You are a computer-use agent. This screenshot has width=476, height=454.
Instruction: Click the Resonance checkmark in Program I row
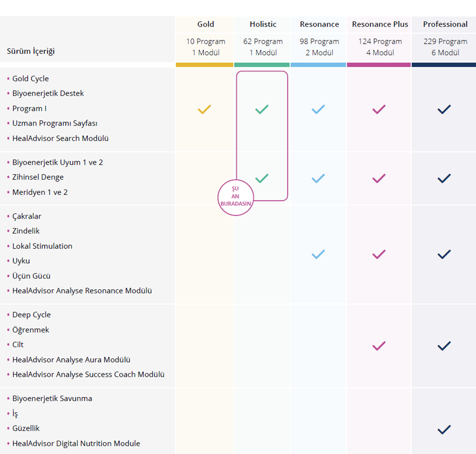click(x=318, y=109)
